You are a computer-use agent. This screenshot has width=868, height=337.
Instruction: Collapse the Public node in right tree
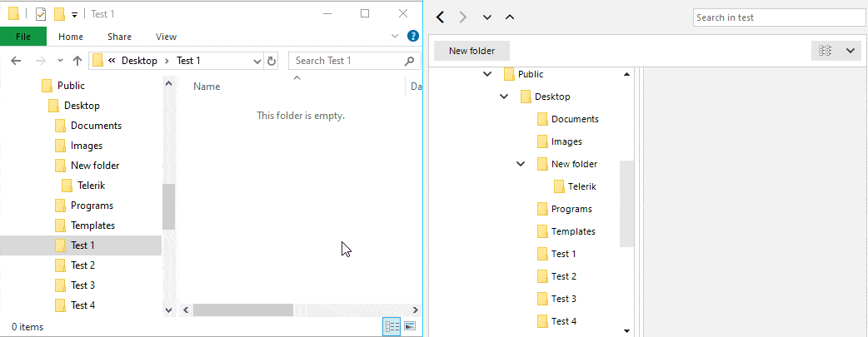coord(487,73)
